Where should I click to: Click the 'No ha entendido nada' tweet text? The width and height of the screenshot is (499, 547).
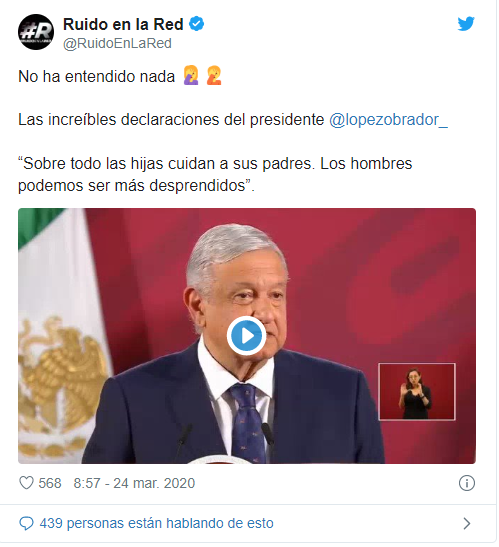point(96,76)
